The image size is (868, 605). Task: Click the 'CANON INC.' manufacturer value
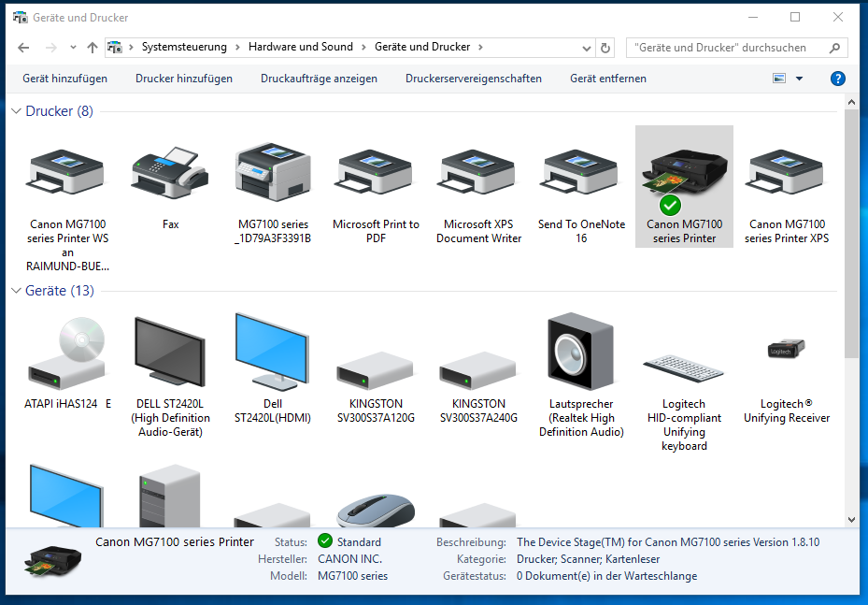tap(349, 559)
